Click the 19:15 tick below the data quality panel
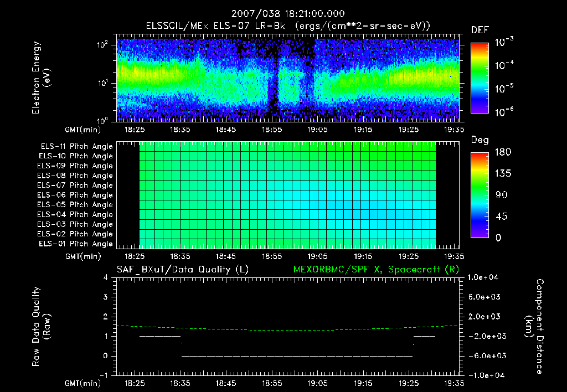 tap(363, 384)
